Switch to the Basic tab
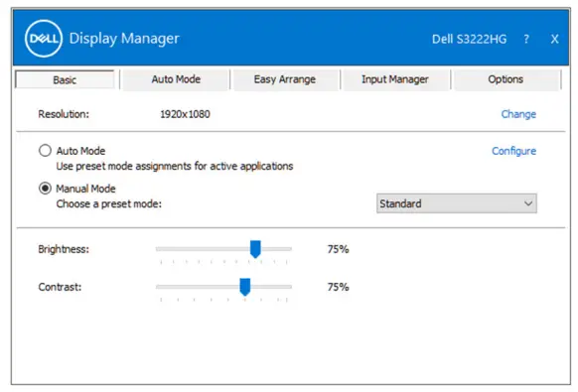Image resolution: width=578 pixels, height=392 pixels. pos(65,79)
